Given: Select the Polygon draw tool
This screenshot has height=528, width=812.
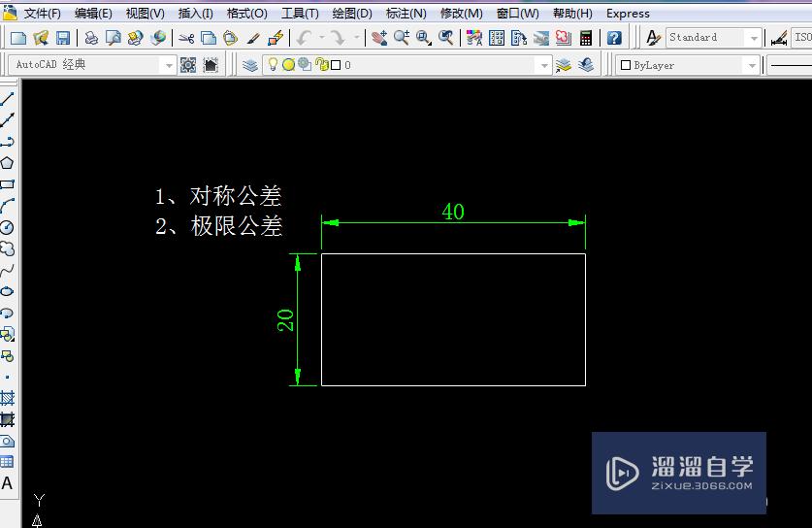Looking at the screenshot, I should pos(7,163).
